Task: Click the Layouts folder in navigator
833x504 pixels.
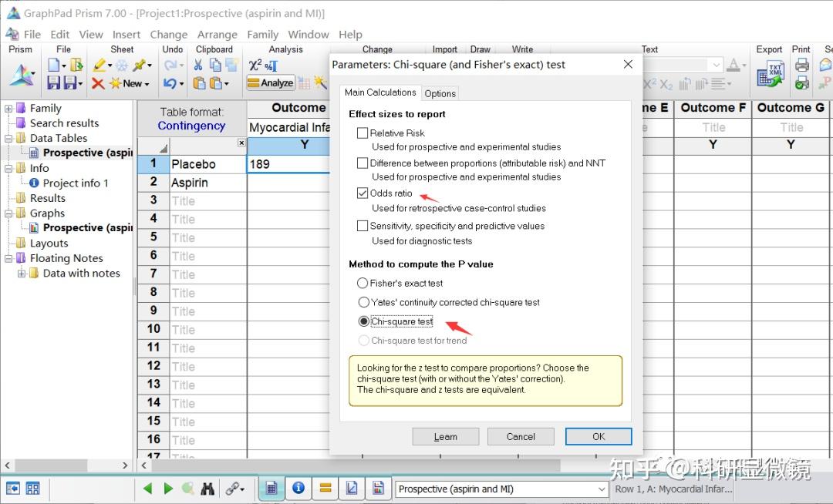Action: point(49,244)
